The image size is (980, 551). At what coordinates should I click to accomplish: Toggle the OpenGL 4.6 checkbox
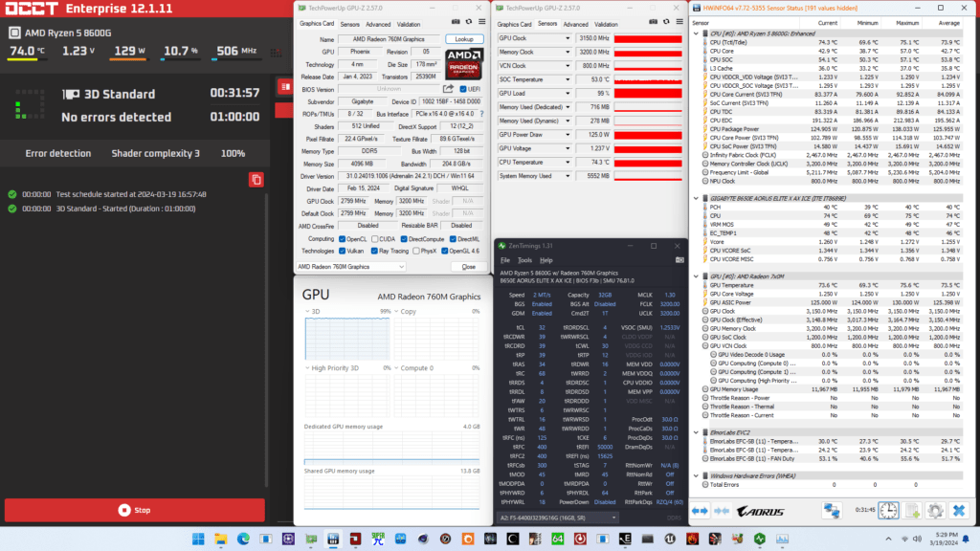(444, 252)
